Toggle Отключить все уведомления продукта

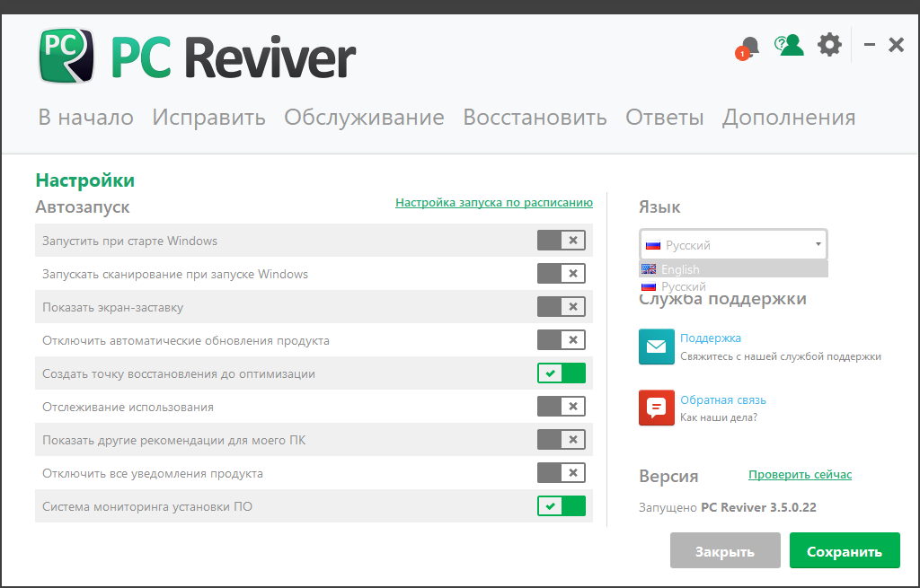click(562, 473)
